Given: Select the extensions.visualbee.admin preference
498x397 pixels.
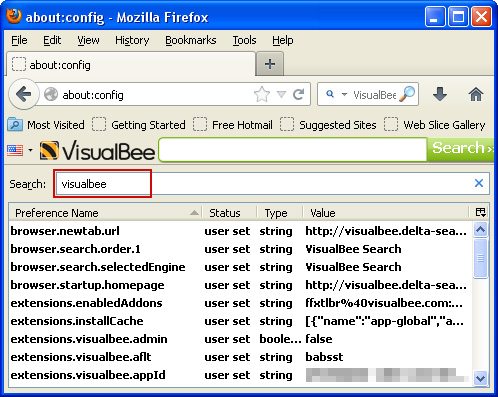Looking at the screenshot, I should (240, 339).
